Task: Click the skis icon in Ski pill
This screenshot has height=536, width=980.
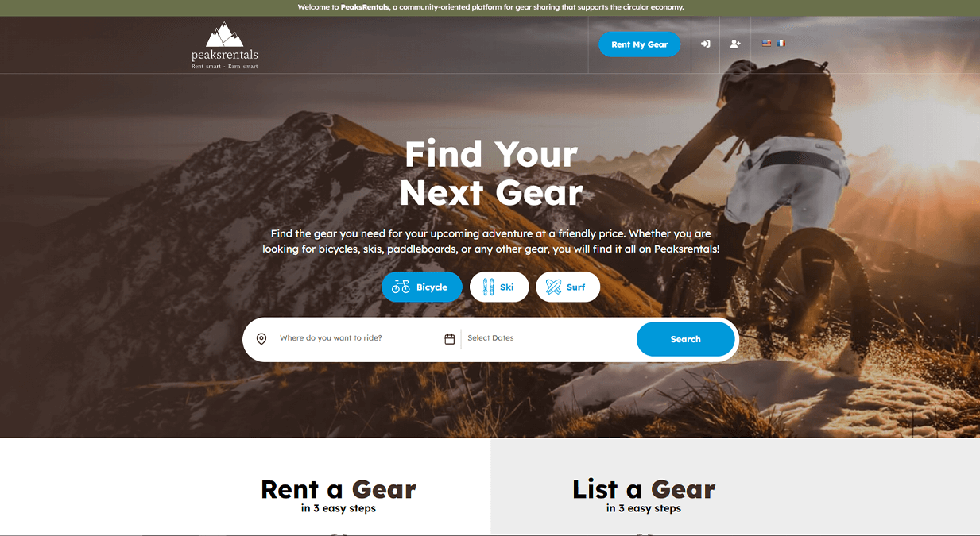Action: coord(488,287)
